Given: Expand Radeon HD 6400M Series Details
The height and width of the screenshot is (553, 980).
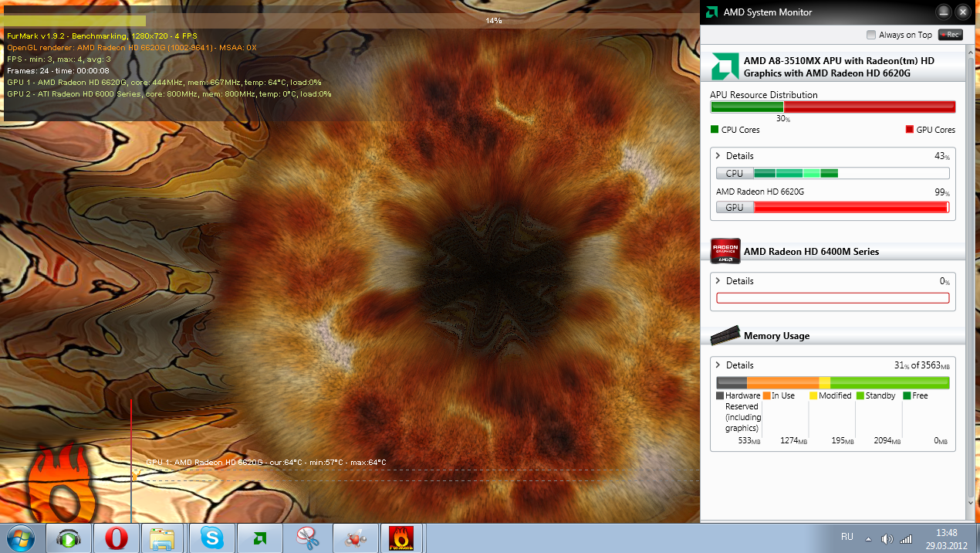Looking at the screenshot, I should (x=718, y=281).
